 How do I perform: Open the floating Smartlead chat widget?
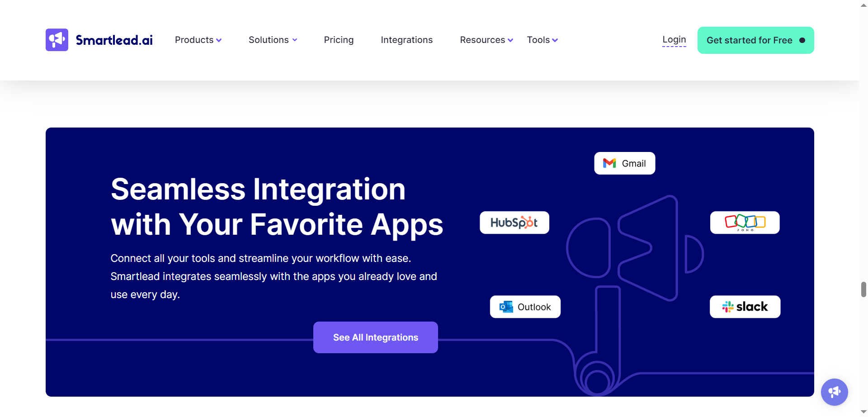click(834, 392)
